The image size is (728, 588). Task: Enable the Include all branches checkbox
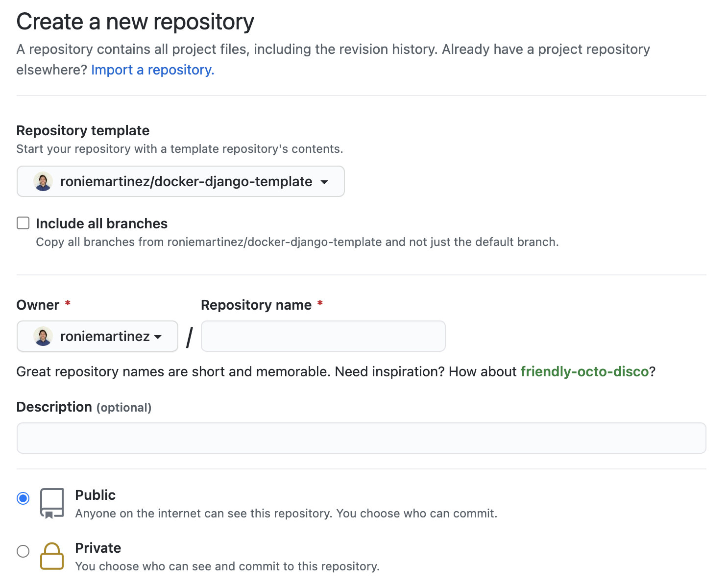pyautogui.click(x=23, y=223)
